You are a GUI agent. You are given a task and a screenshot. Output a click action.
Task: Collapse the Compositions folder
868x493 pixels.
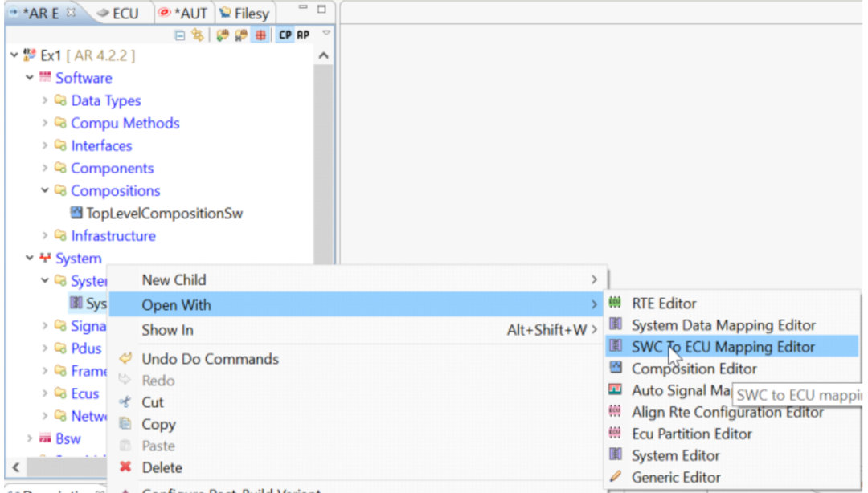pos(45,190)
